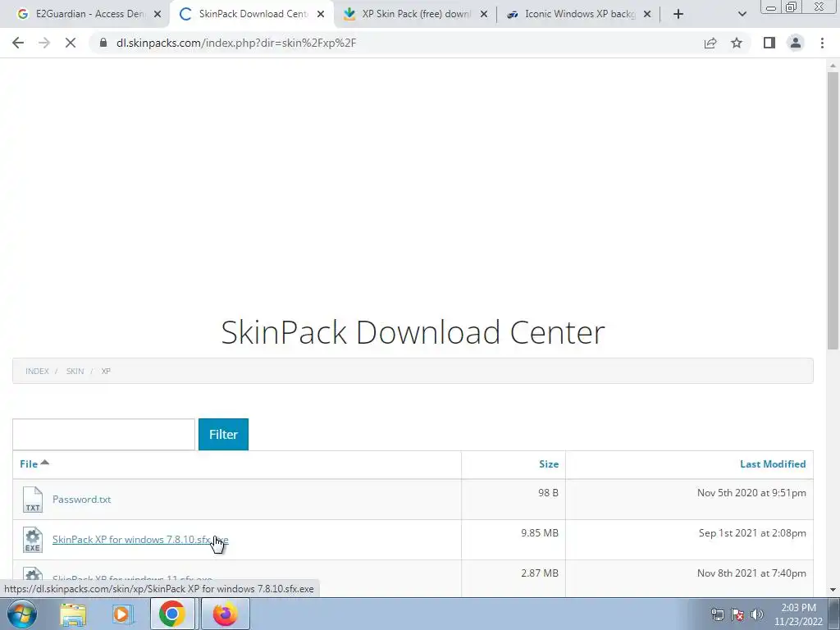840x630 pixels.
Task: Close the E2Guardian tab
Action: (x=157, y=14)
